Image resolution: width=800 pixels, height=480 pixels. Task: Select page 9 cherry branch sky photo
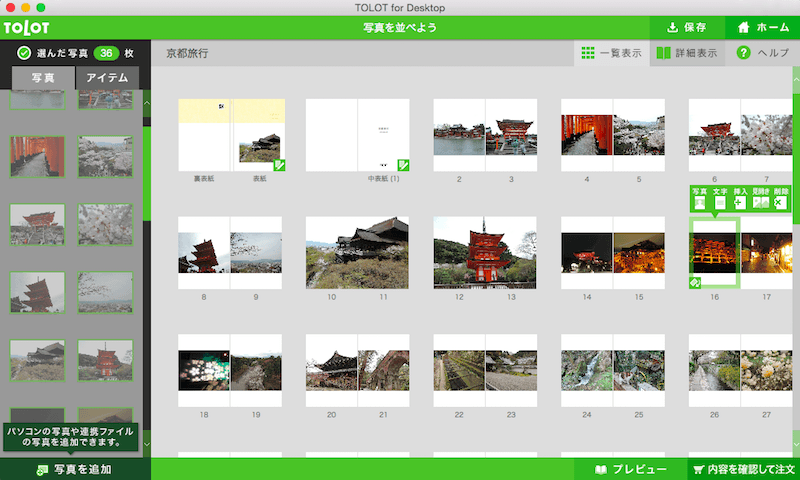click(x=256, y=252)
